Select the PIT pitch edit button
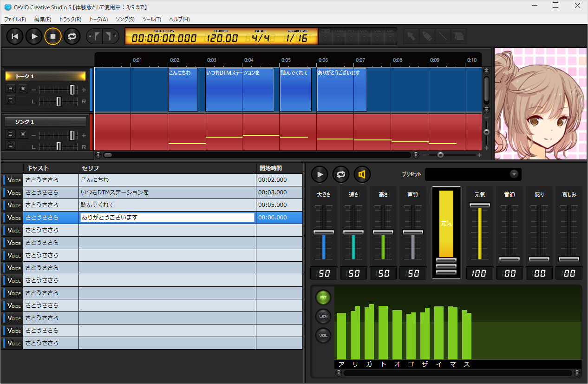Image resolution: width=588 pixels, height=384 pixels. tap(323, 297)
